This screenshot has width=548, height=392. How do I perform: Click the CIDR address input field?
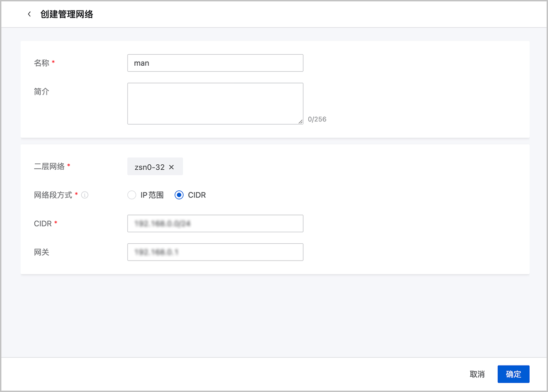click(x=215, y=224)
